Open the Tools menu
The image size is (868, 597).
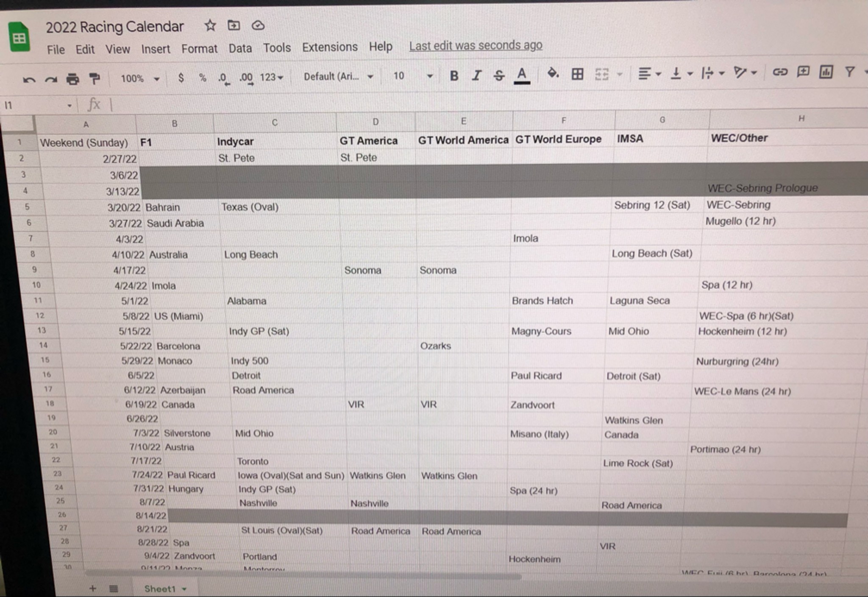pos(277,47)
